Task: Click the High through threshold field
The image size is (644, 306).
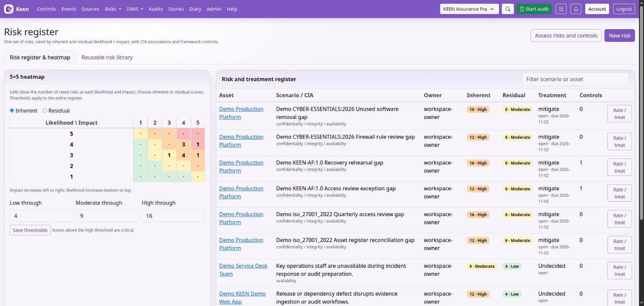Action: (173, 216)
